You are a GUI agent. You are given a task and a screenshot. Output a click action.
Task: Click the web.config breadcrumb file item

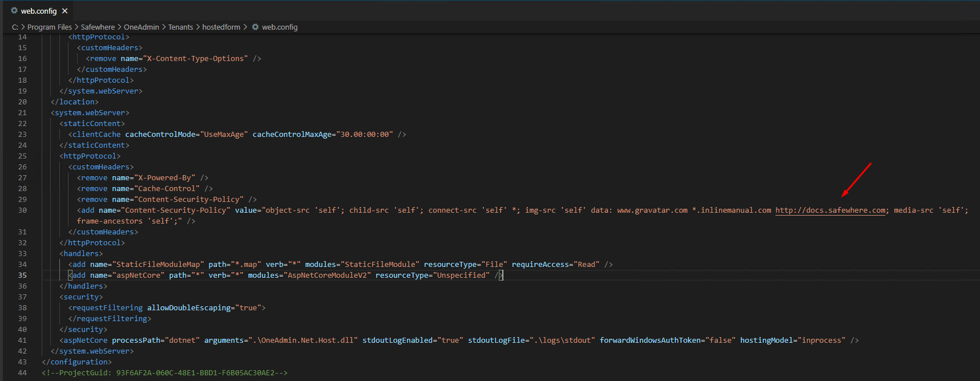click(279, 27)
